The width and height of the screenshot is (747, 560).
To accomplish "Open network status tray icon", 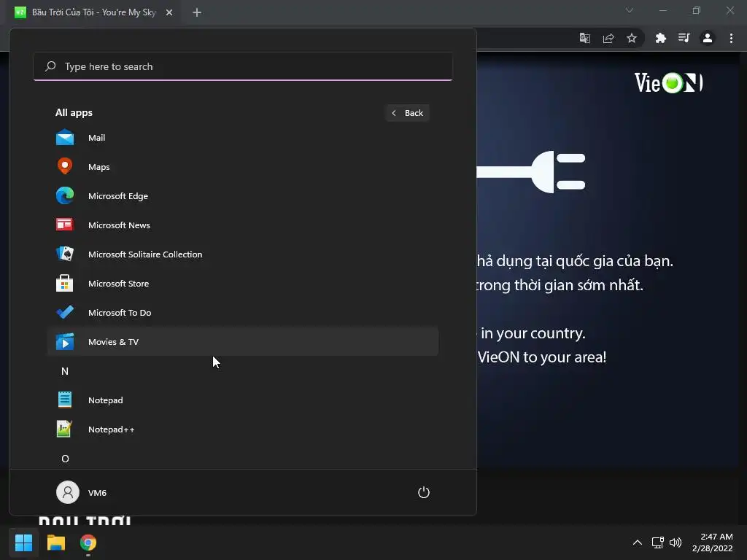I will 658,542.
